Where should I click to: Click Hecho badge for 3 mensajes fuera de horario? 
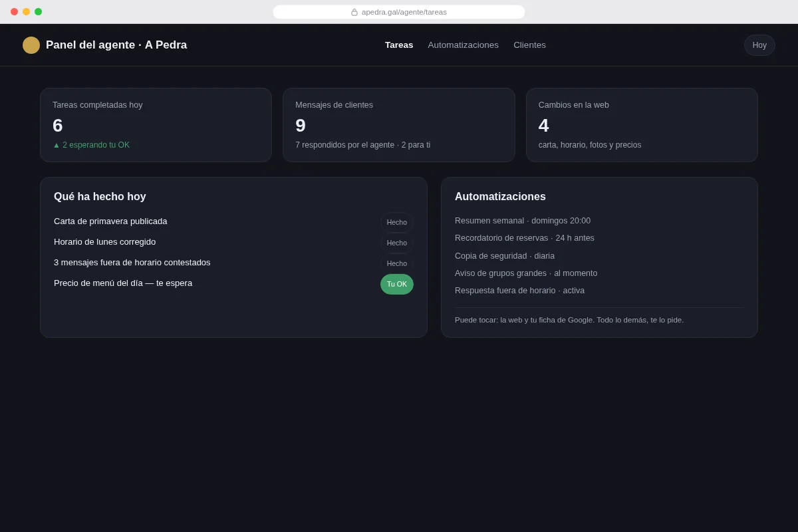(397, 263)
